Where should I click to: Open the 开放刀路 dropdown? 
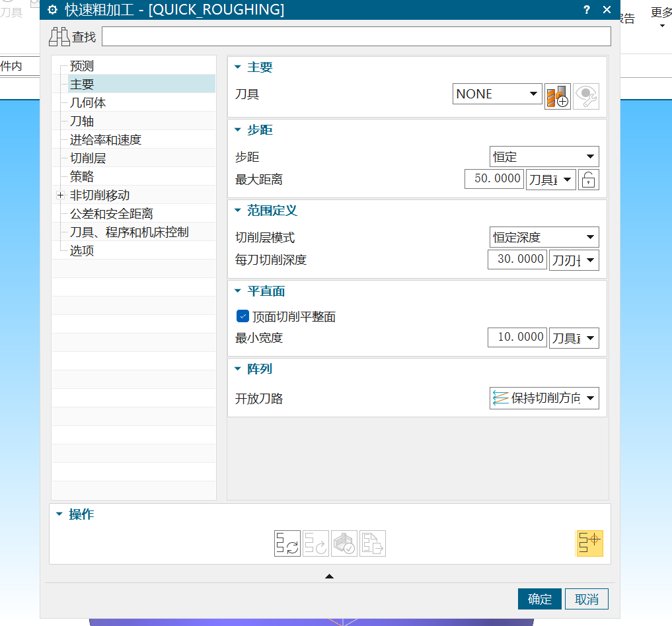tap(544, 398)
